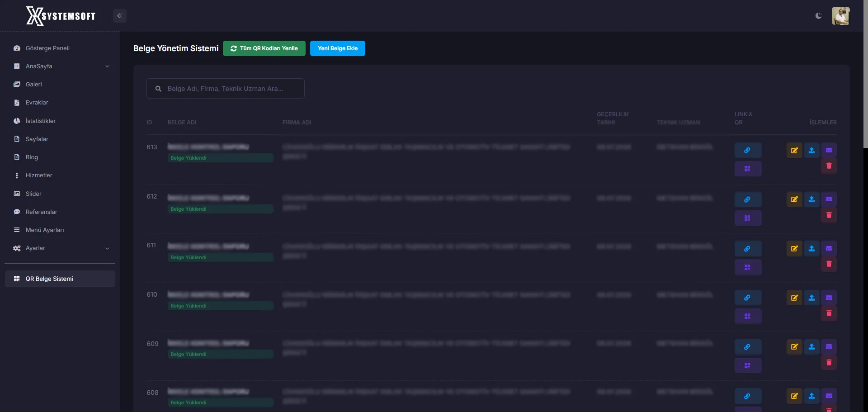The image size is (868, 412).
Task: Click the link icon for document 613
Action: pyautogui.click(x=748, y=150)
